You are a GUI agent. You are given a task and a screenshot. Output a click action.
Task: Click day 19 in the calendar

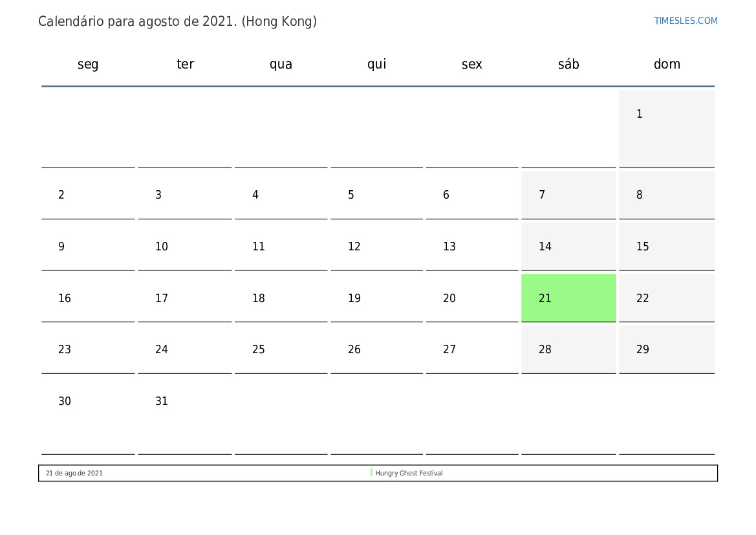pos(376,298)
